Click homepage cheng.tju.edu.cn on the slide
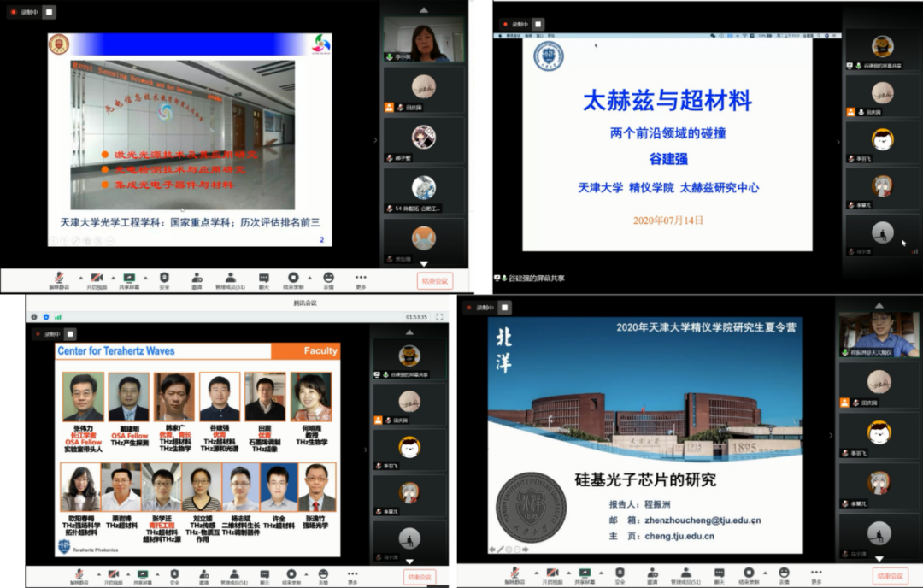Viewport: 923px width, 588px height. point(679,536)
